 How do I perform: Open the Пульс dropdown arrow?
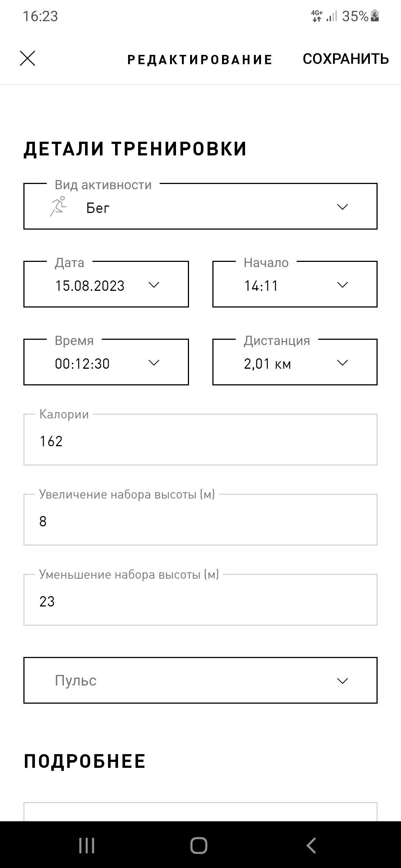tap(342, 681)
